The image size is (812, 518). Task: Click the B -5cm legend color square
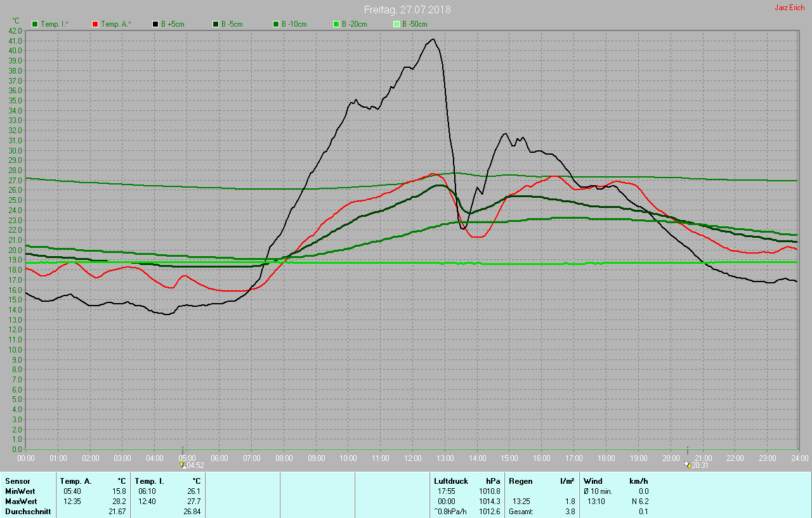[x=216, y=24]
